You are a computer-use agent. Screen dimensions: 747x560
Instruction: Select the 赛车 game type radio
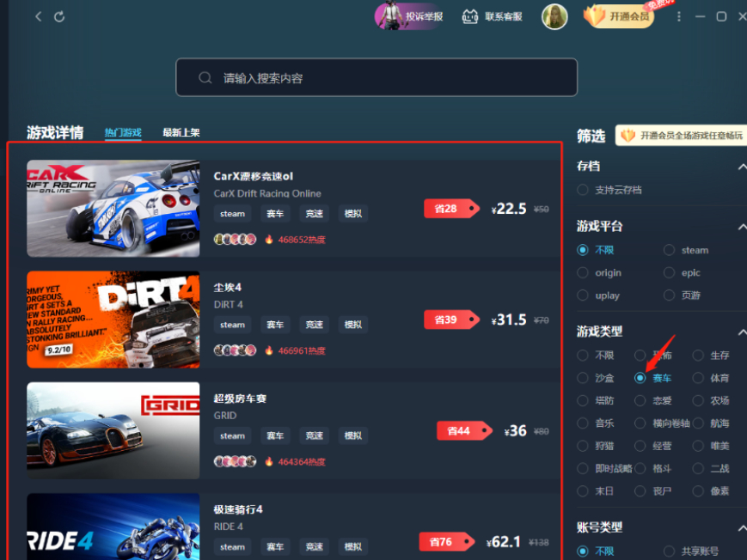(x=640, y=378)
